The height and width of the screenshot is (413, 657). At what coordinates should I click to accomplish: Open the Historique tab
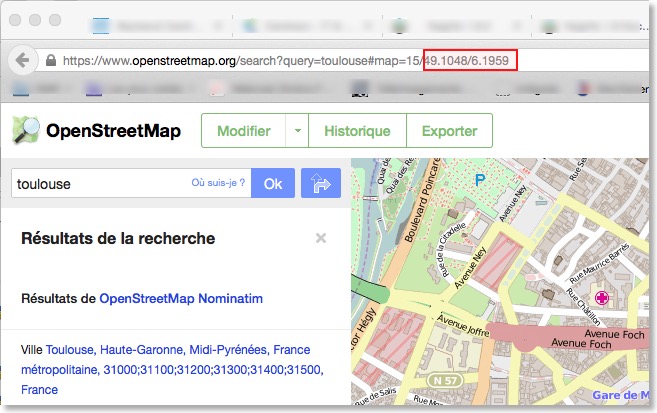point(357,131)
